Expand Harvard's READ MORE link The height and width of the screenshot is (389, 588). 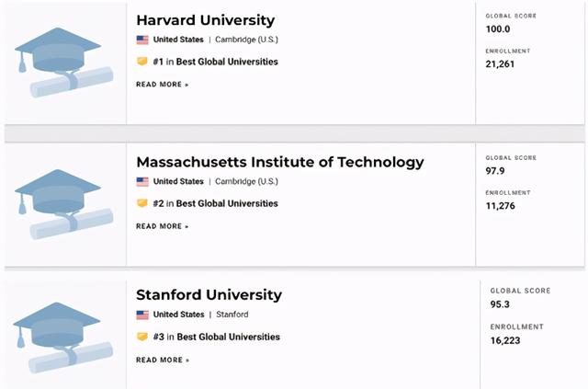tap(162, 84)
